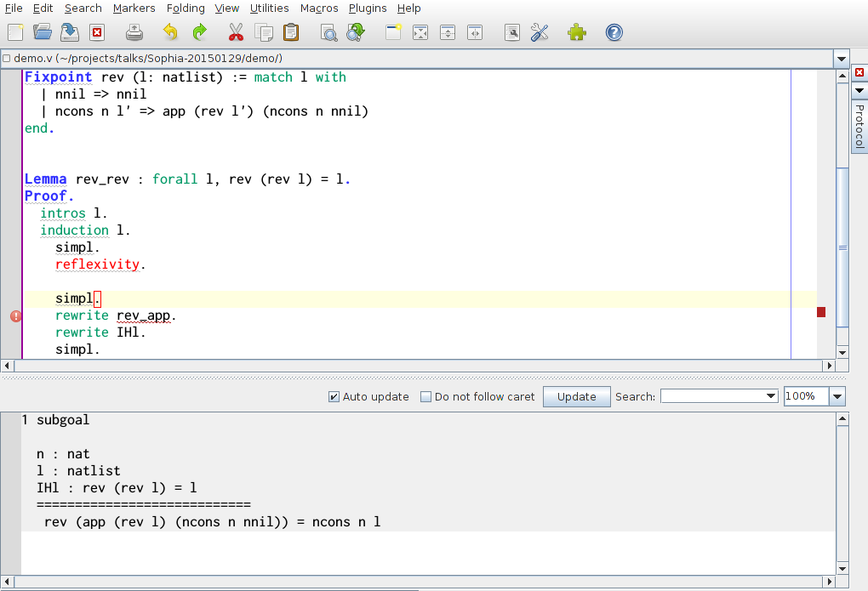Expand the Search combo box dropdown
868x591 pixels.
tap(771, 396)
